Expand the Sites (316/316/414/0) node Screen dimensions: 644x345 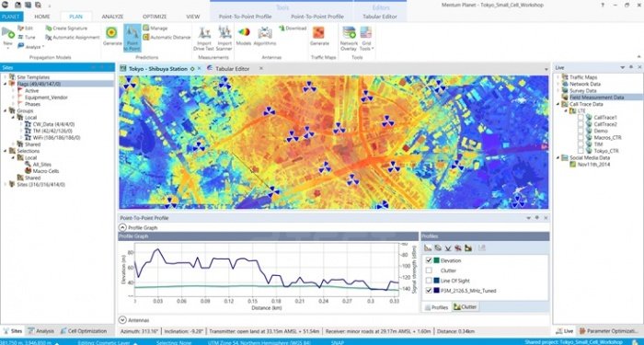5,184
